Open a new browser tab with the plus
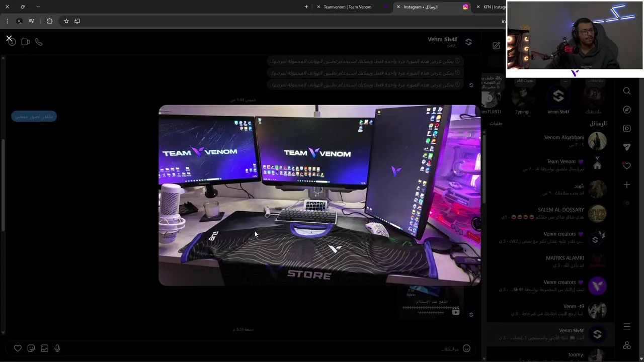The image size is (644, 362). 306,7
